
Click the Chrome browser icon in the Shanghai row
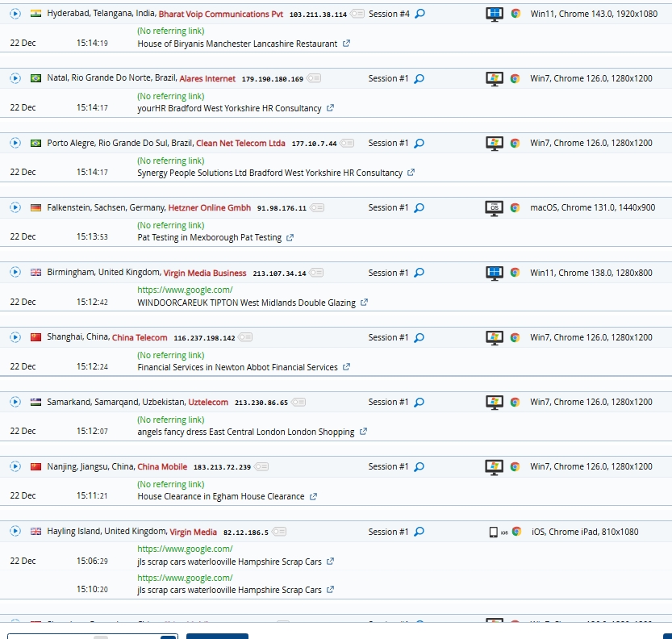(x=515, y=337)
